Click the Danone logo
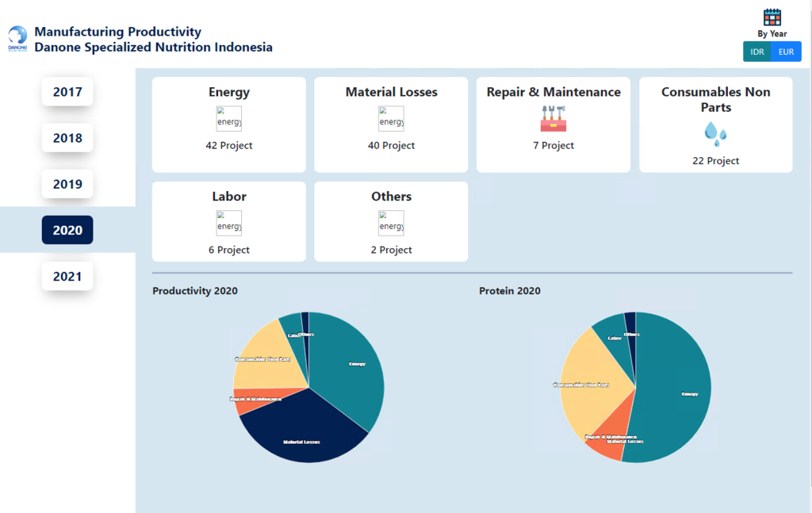 click(17, 39)
